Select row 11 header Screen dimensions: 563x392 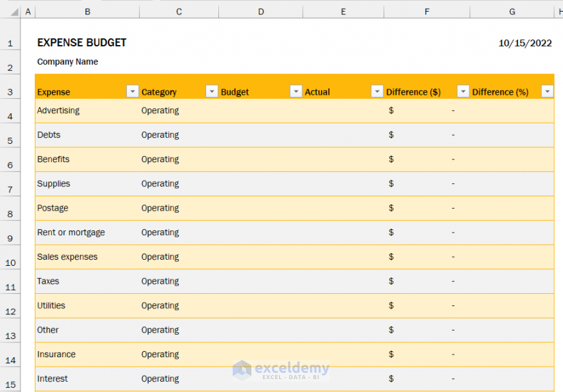(10, 282)
